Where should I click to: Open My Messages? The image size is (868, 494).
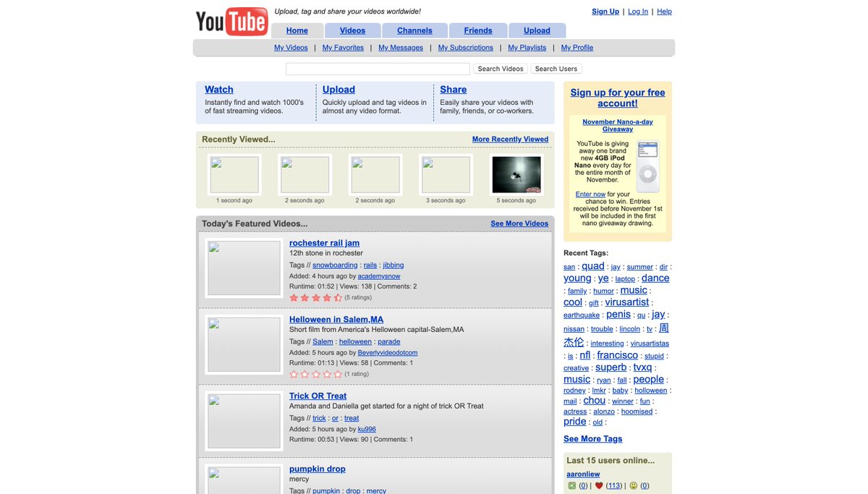click(401, 48)
